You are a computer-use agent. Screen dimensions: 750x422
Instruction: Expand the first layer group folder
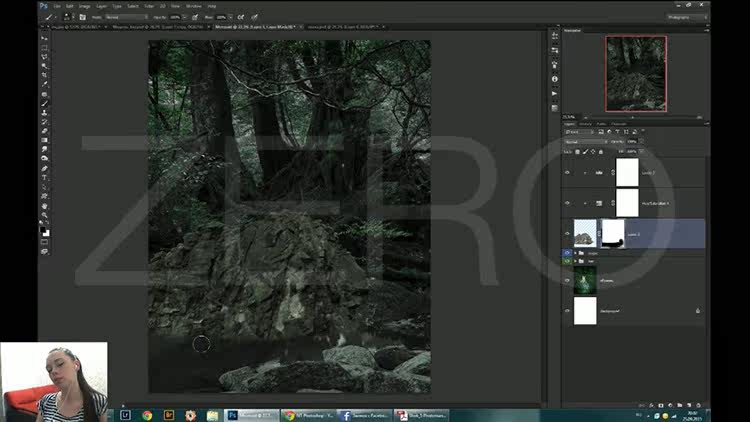click(x=577, y=253)
